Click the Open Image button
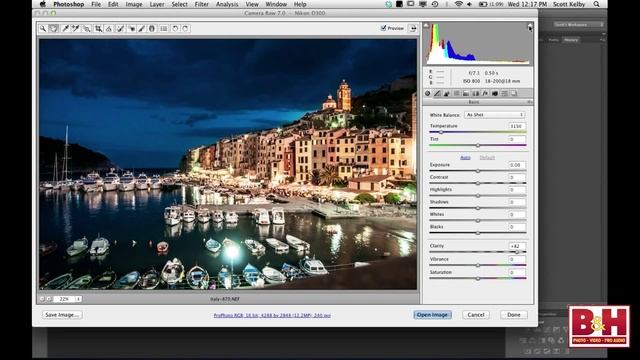The height and width of the screenshot is (360, 640). tap(432, 315)
